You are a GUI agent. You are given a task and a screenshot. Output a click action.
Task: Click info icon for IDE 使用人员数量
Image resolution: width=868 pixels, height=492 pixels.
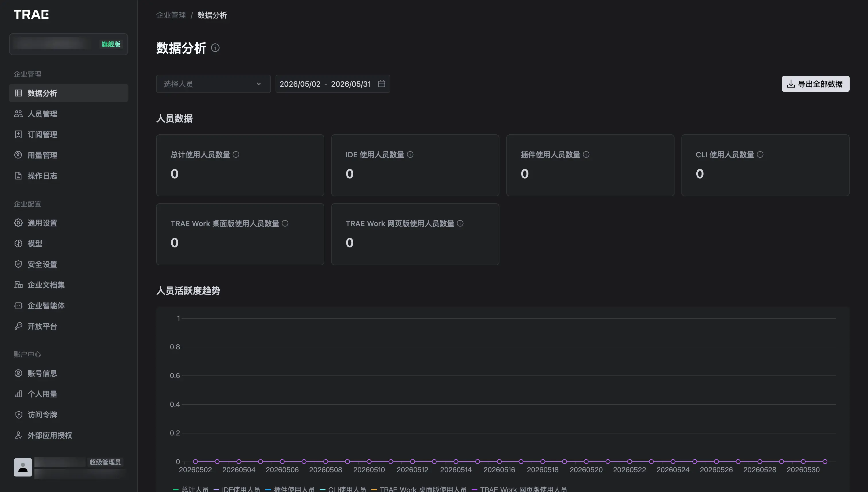click(x=410, y=154)
